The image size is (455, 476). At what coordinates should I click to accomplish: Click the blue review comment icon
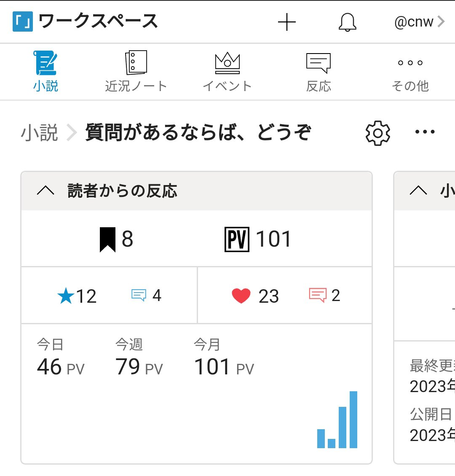point(139,295)
